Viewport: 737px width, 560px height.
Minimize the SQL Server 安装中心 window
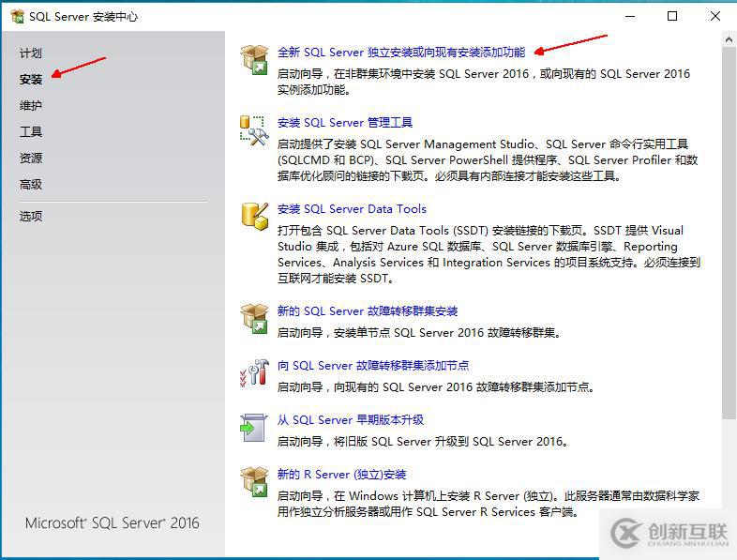(630, 17)
